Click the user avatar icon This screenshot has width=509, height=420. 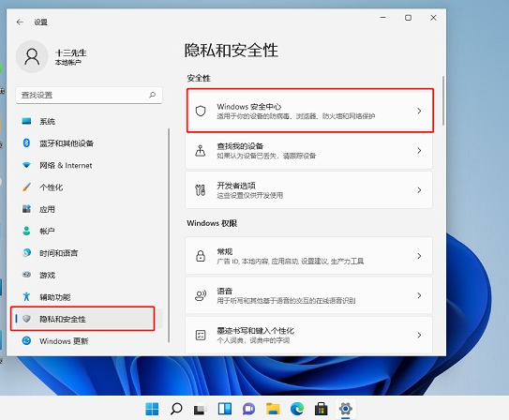point(32,56)
